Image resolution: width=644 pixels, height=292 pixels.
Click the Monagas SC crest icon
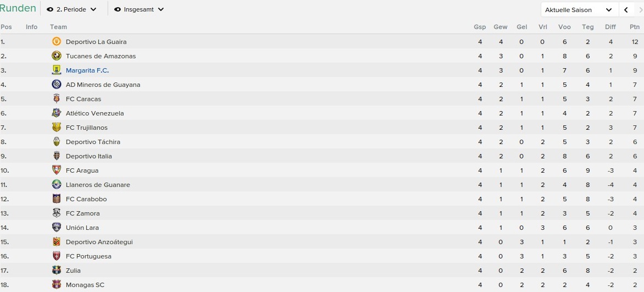pyautogui.click(x=57, y=285)
